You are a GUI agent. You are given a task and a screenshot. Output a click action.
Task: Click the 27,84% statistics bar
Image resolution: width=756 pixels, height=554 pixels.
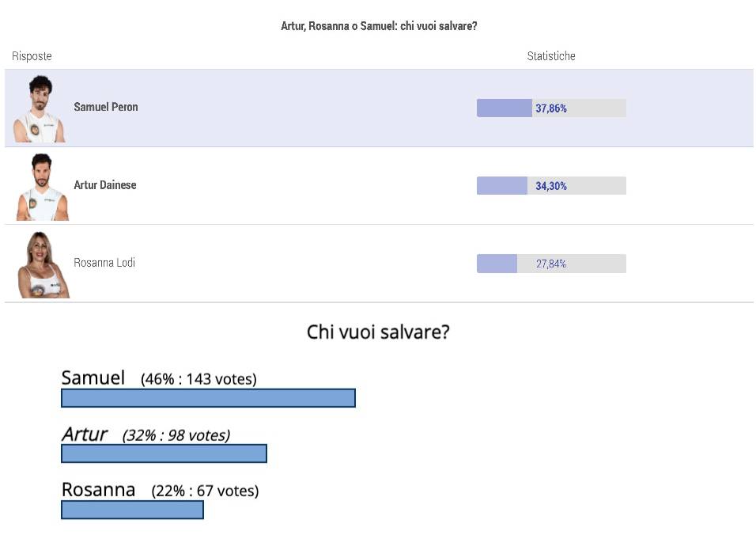coord(551,264)
